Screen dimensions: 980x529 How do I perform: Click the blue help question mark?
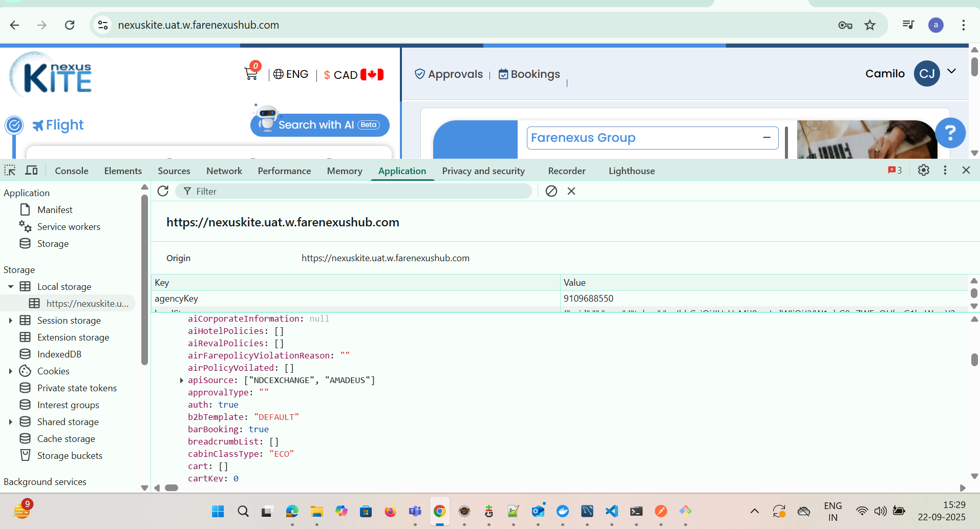pos(950,133)
